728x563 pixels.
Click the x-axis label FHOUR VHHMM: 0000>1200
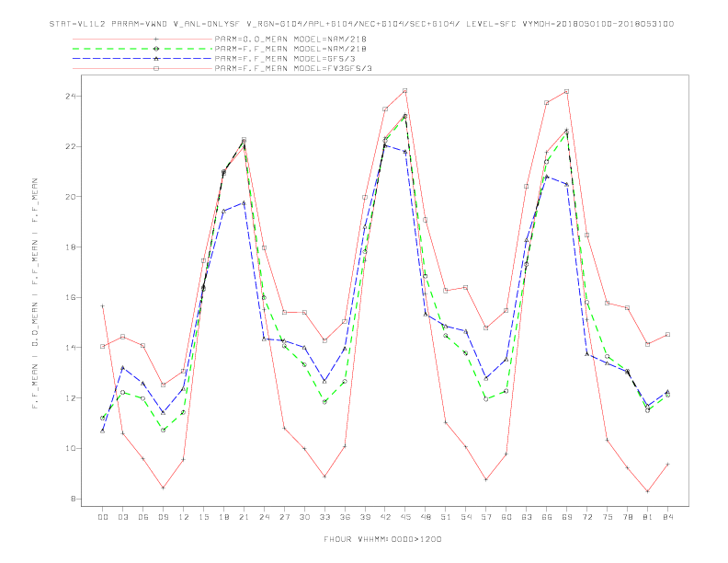pos(382,539)
